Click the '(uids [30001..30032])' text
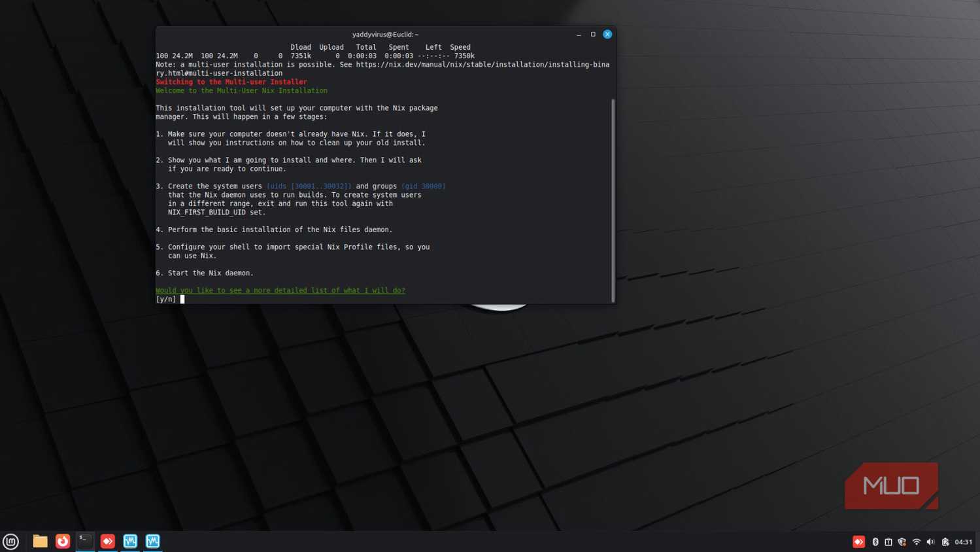This screenshot has height=552, width=980. 309,186
